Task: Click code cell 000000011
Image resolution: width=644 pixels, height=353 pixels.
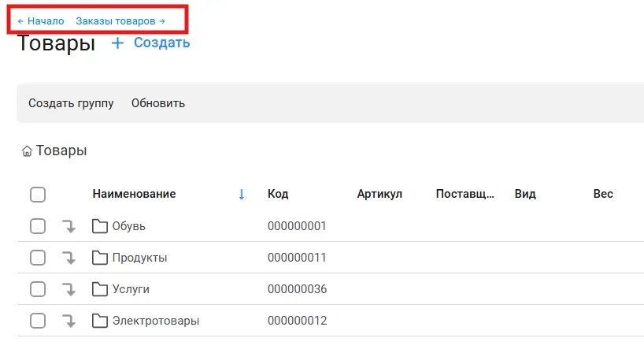Action: [x=297, y=258]
